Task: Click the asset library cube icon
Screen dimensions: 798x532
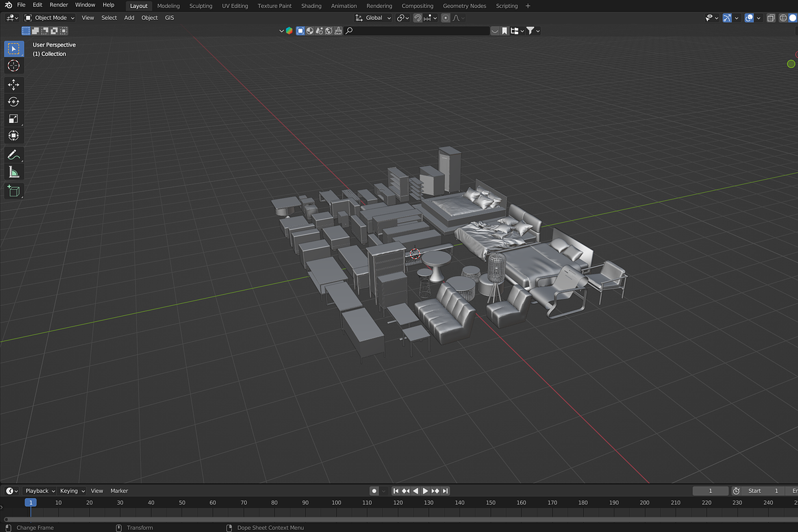Action: pos(289,31)
